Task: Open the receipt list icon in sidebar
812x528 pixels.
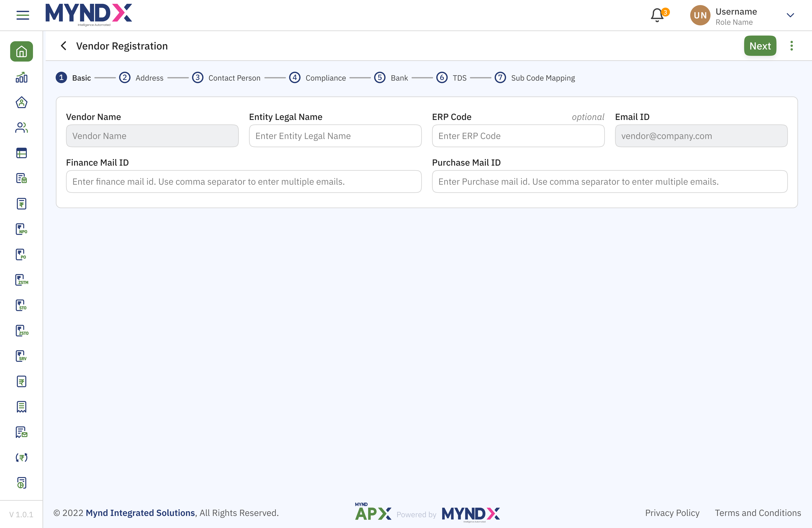Action: coord(22,406)
